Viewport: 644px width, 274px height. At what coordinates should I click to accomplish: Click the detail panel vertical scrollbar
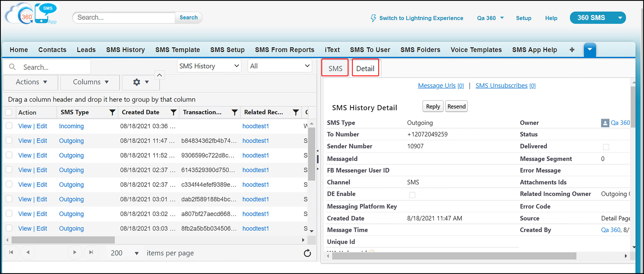click(x=633, y=107)
